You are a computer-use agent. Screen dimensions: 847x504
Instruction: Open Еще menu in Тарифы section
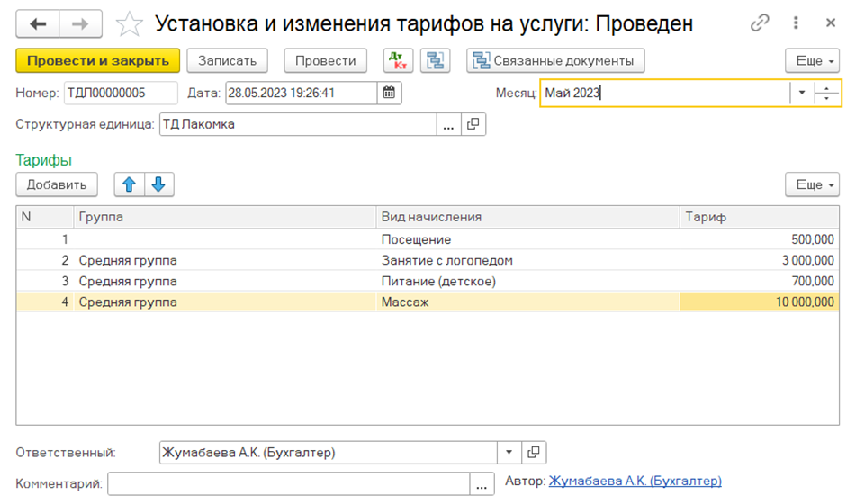813,184
